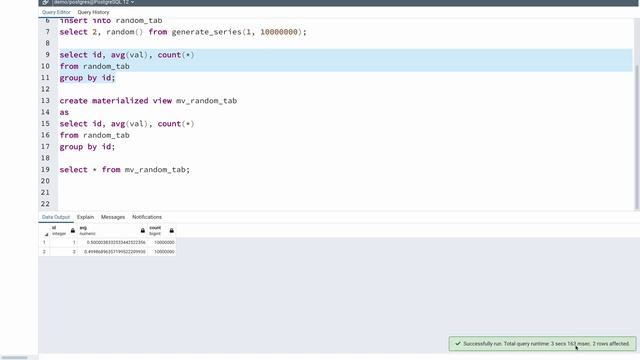
Task: Click the 'as' keyword on line 14
Action: 64,112
